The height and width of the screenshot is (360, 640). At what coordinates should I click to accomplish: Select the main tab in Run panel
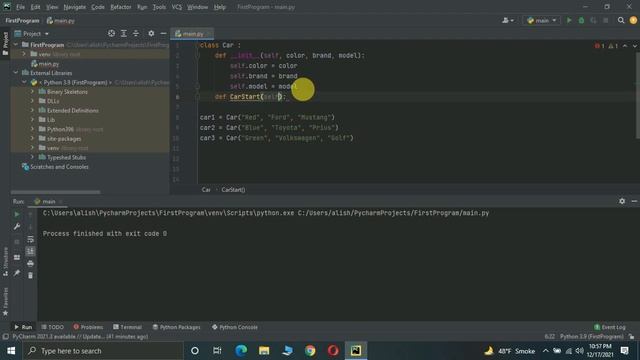tap(48, 202)
